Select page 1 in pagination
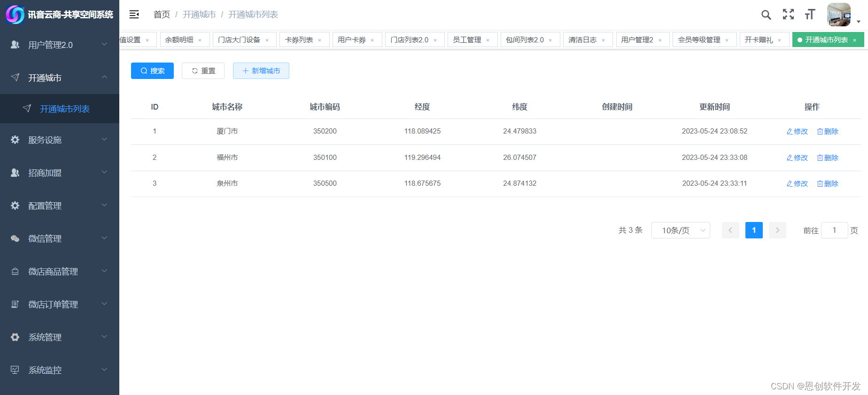Viewport: 868px width, 395px height. (754, 230)
